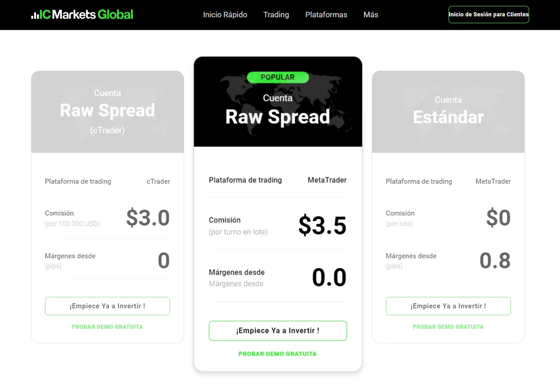Click the 0.0 margin value

pyautogui.click(x=329, y=277)
